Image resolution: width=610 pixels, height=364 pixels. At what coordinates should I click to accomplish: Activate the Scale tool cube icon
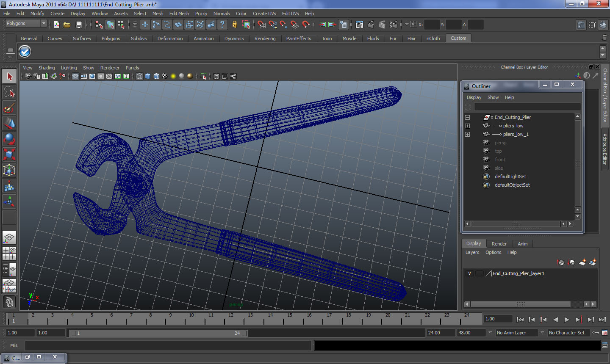[9, 154]
